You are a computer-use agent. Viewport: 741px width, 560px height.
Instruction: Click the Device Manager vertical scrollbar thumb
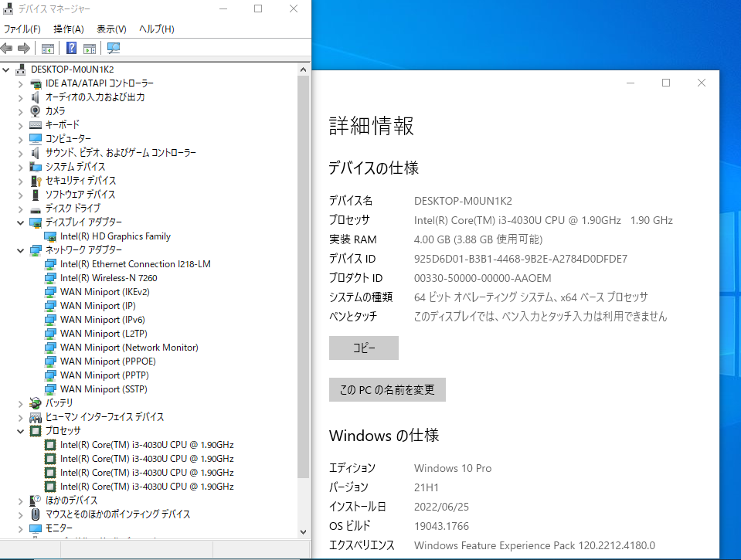(304, 277)
